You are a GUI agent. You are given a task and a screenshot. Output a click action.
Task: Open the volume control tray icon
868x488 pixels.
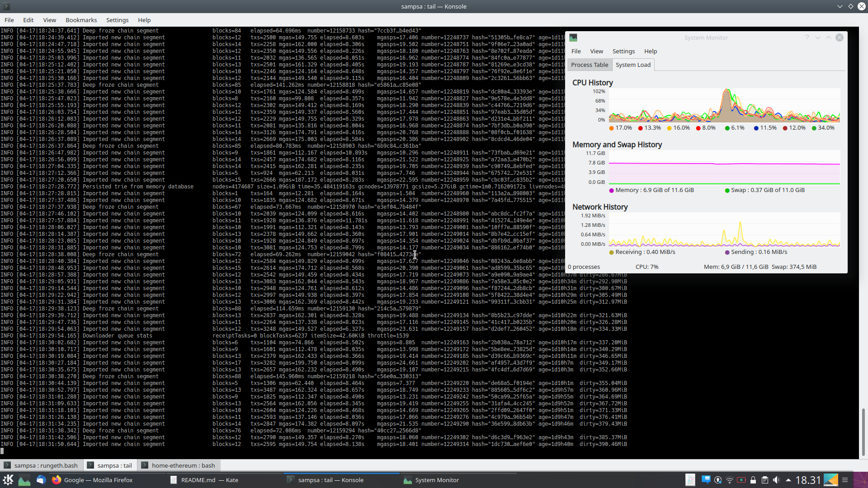pos(776,480)
